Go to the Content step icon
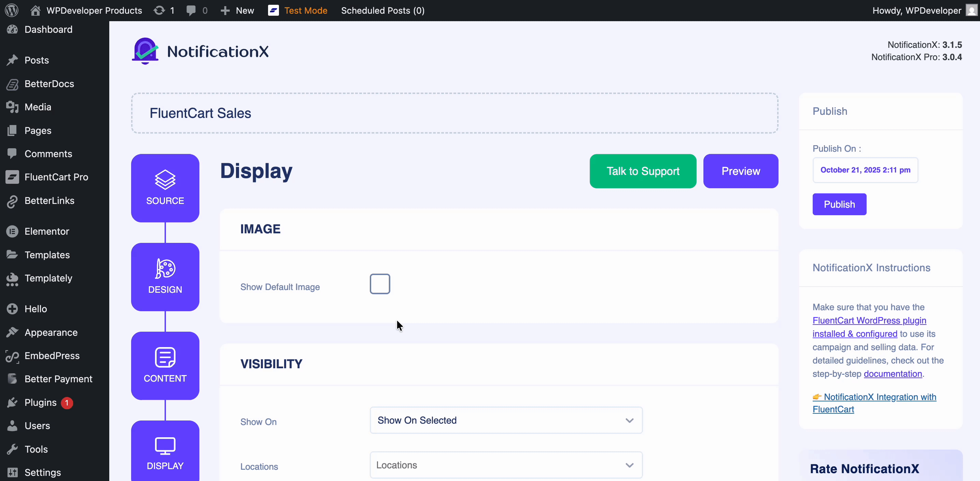The height and width of the screenshot is (481, 980). (x=165, y=357)
